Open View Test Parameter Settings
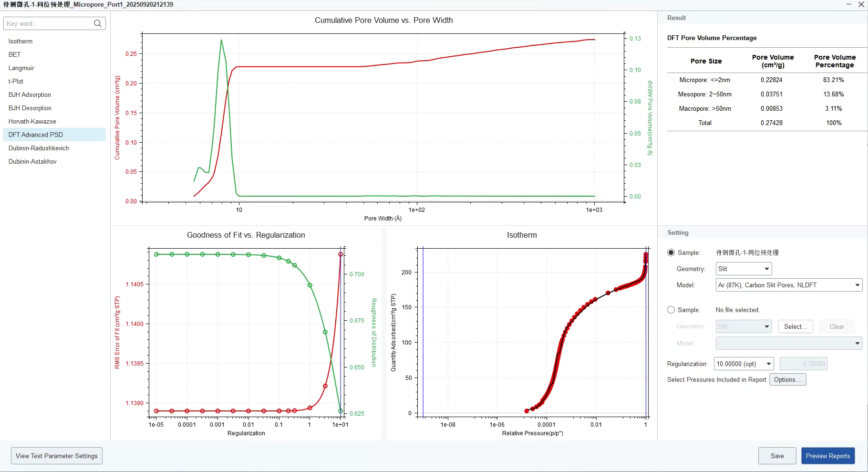Screen dimensions: 868x472 click(x=57, y=456)
